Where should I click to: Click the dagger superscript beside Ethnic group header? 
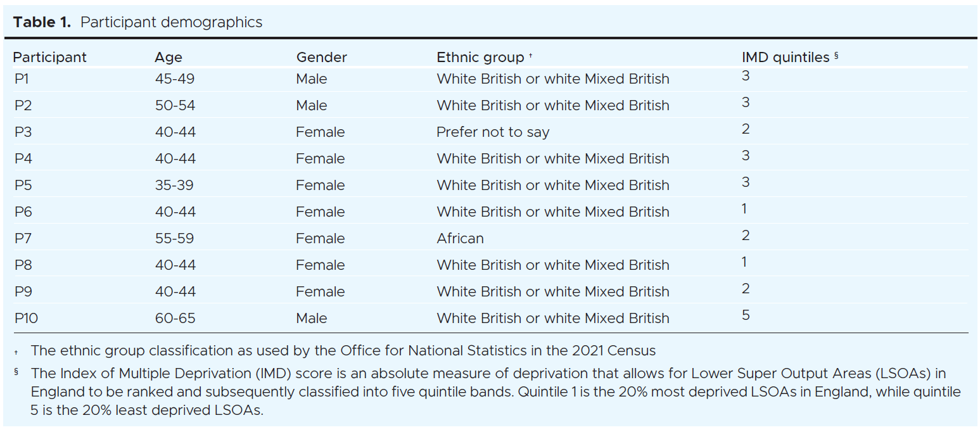click(530, 56)
